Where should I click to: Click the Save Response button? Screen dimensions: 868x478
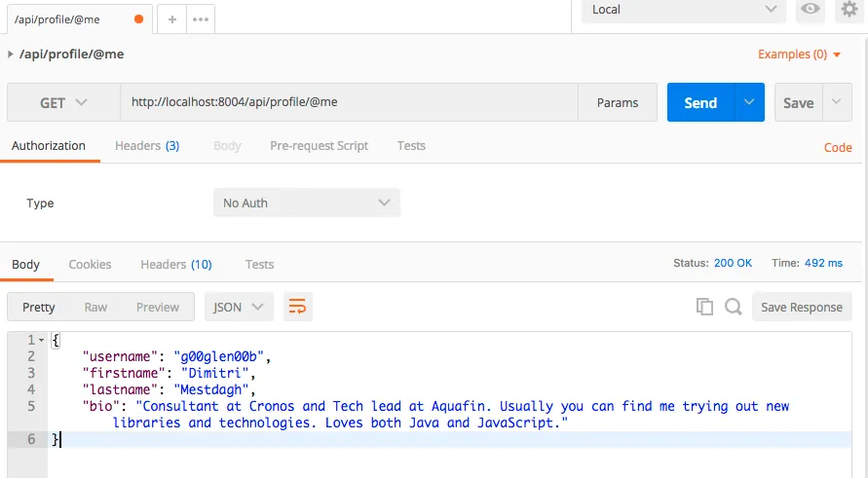coord(801,307)
